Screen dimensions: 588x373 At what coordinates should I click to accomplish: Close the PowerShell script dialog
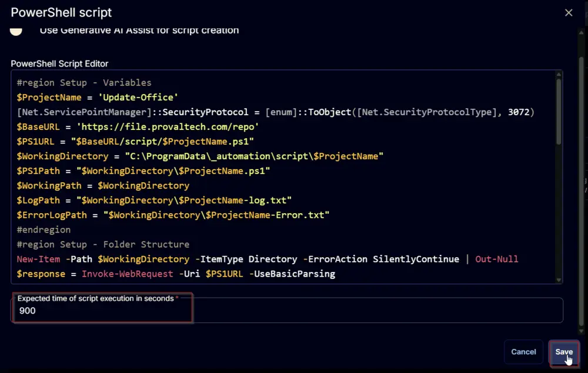point(569,13)
